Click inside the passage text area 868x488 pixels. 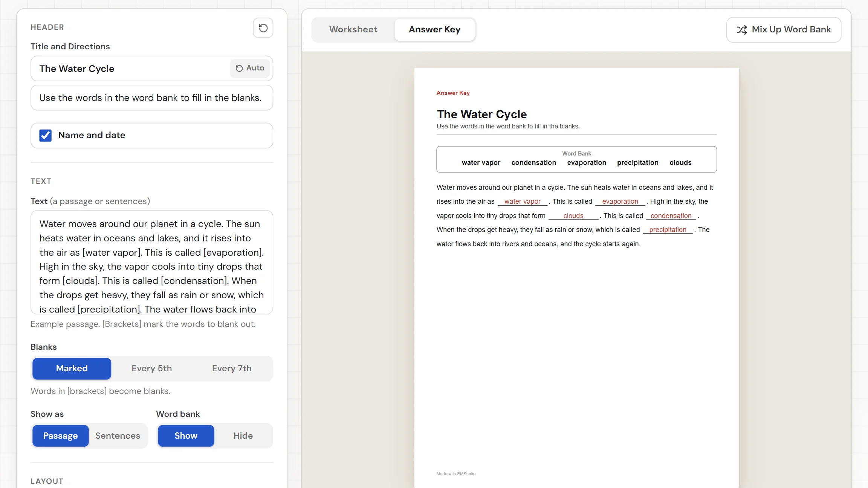coord(152,262)
